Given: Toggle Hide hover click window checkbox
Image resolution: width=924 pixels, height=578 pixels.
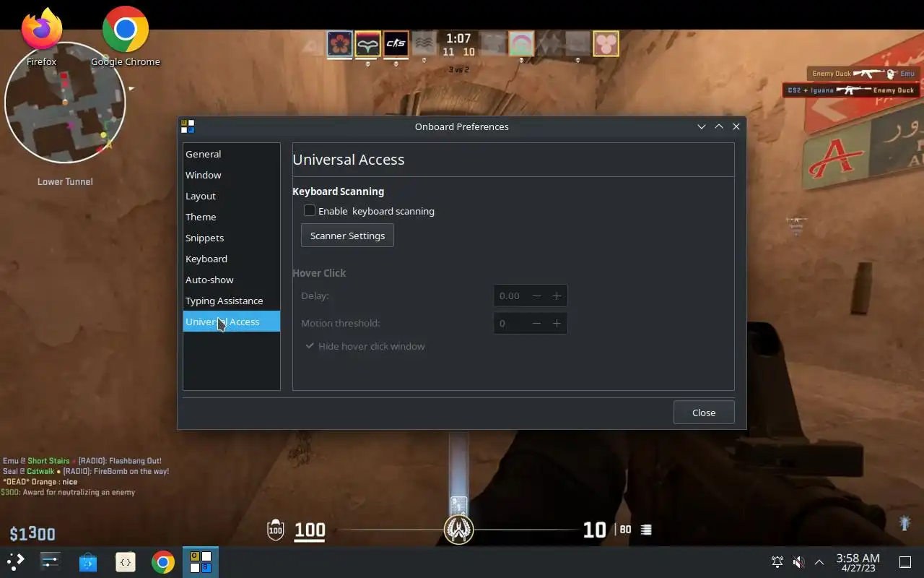Looking at the screenshot, I should [310, 346].
